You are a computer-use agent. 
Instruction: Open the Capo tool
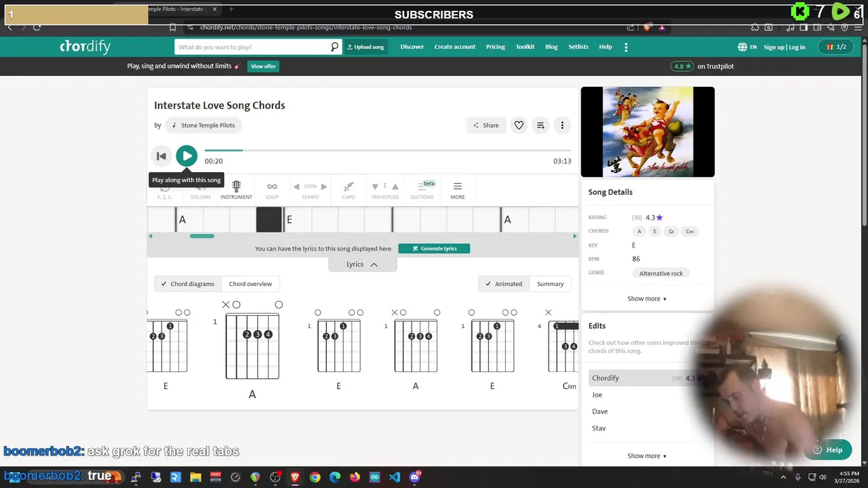click(x=348, y=190)
